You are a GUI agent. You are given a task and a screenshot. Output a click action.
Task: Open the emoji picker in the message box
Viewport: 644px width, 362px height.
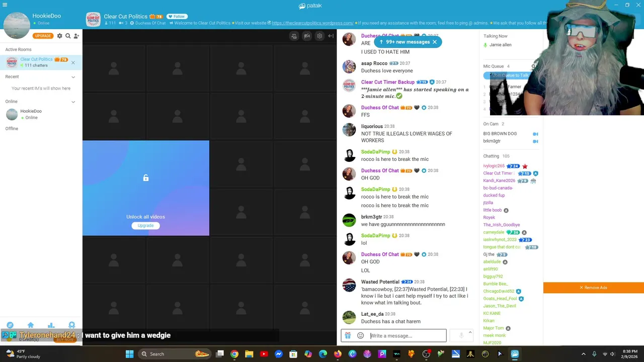[360, 336]
